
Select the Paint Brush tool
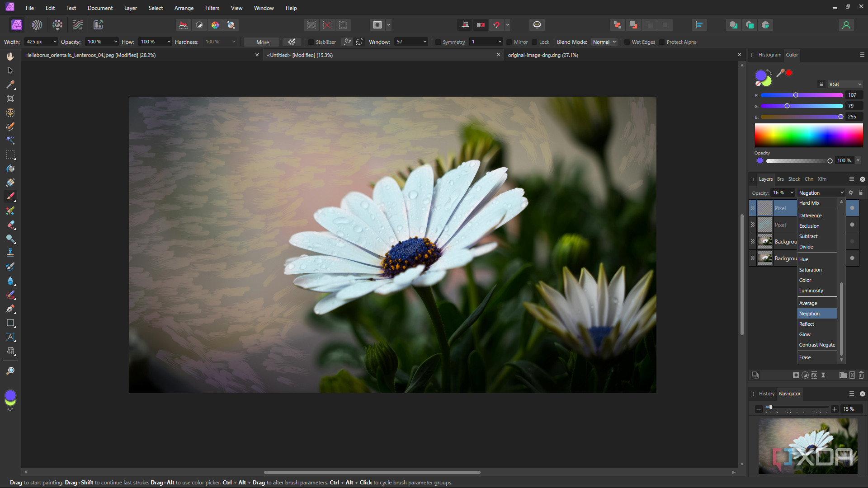tap(10, 197)
